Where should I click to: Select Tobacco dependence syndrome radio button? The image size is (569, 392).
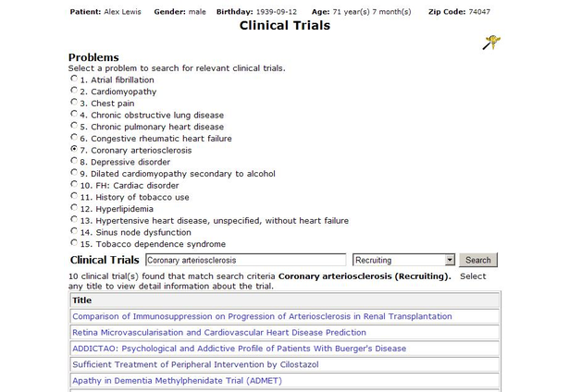coord(74,242)
